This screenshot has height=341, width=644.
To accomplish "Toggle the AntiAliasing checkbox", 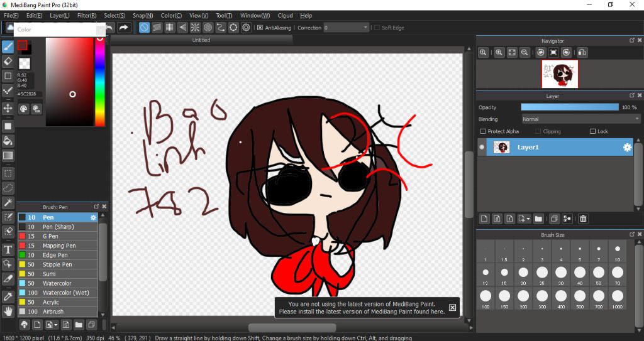I will pos(260,28).
